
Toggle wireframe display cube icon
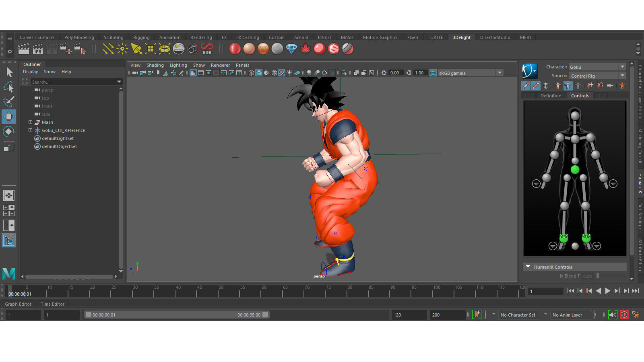251,73
